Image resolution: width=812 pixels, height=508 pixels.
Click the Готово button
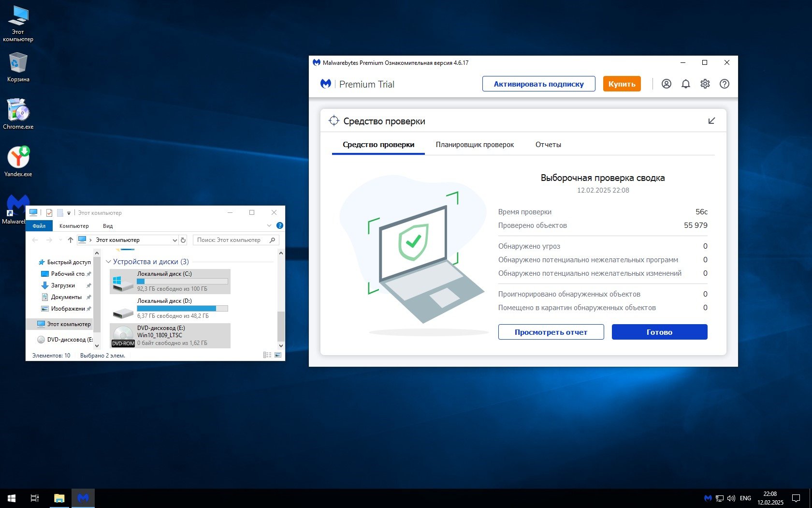point(659,332)
